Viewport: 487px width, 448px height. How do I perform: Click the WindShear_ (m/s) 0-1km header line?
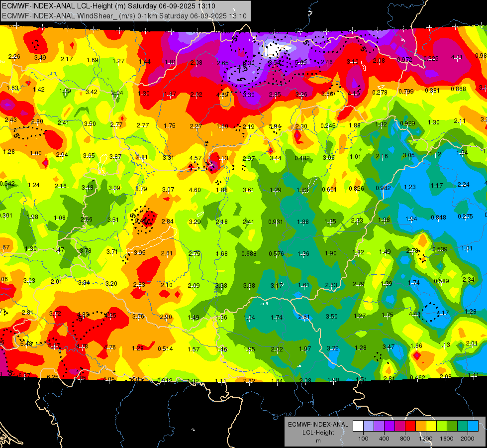[x=124, y=16]
